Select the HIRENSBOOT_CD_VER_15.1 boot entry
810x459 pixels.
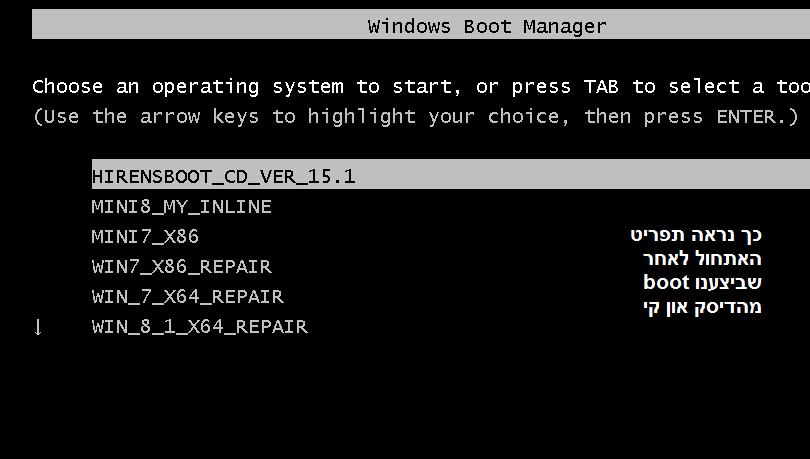point(224,177)
